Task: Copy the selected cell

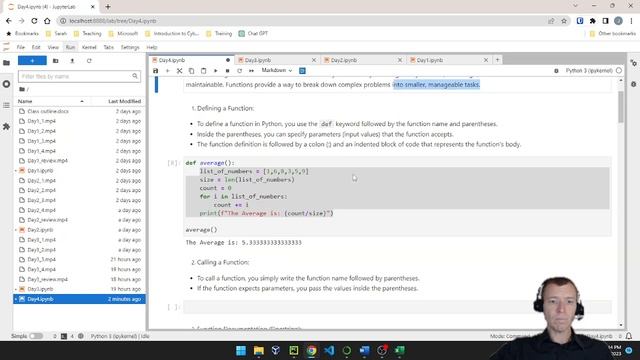Action: 191,71
